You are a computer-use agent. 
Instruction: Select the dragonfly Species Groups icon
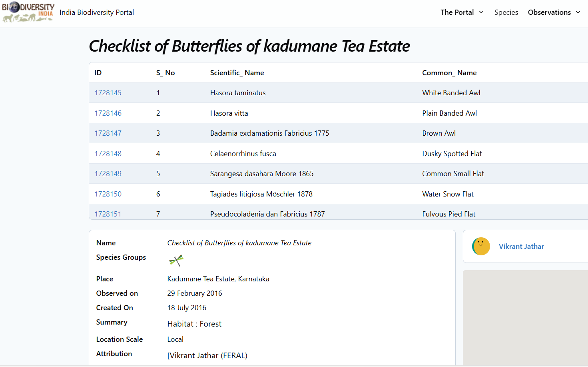point(176,260)
